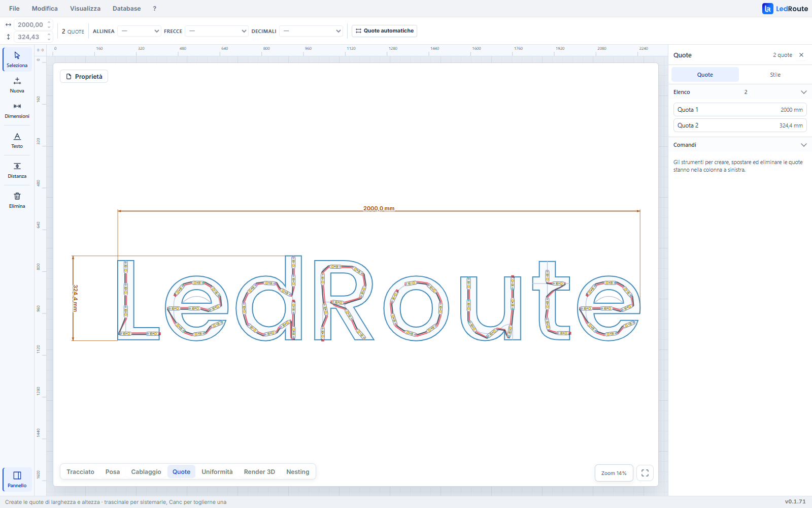Open the DECIMALI dropdown

311,31
